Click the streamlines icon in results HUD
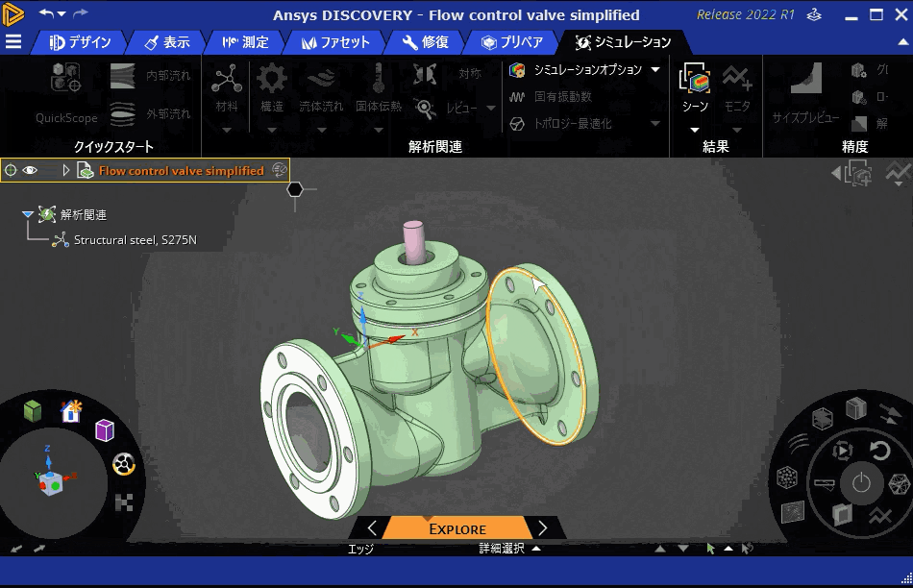913x588 pixels. pyautogui.click(x=799, y=444)
